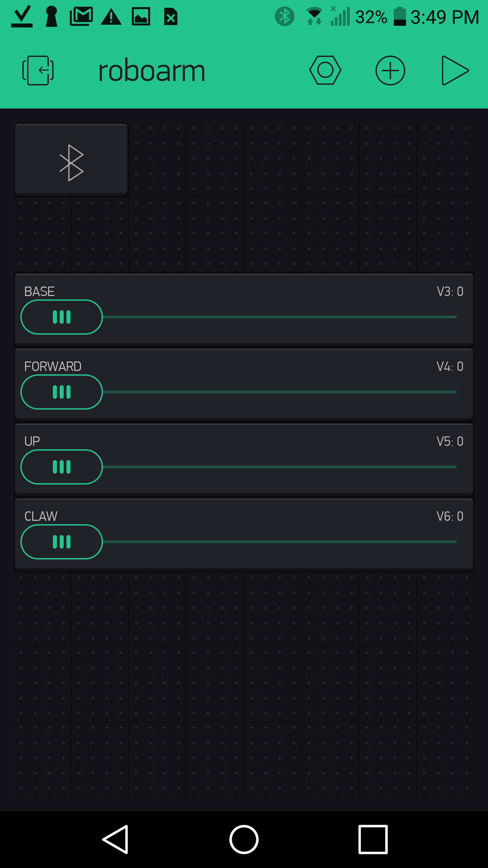
Task: Tap the V6: 0 value label
Action: (x=450, y=516)
